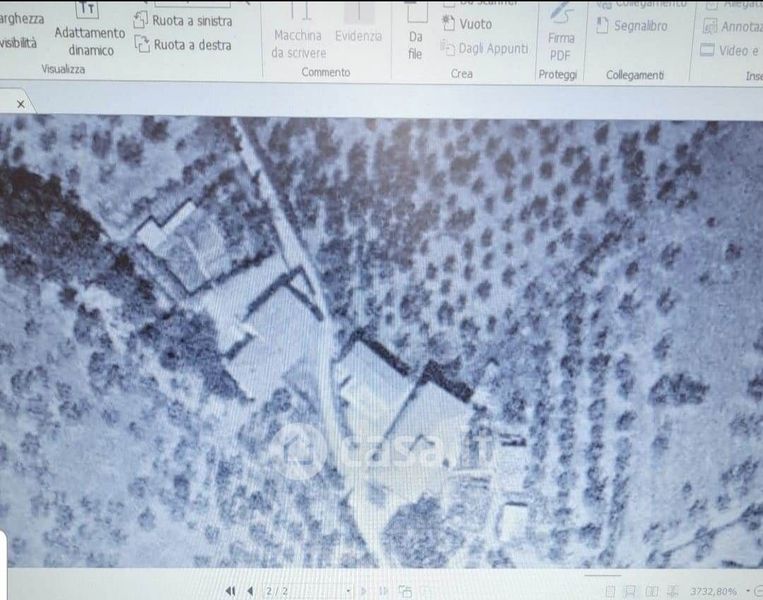The image size is (763, 600).
Task: Create PDF using Da file
Action: tap(416, 34)
